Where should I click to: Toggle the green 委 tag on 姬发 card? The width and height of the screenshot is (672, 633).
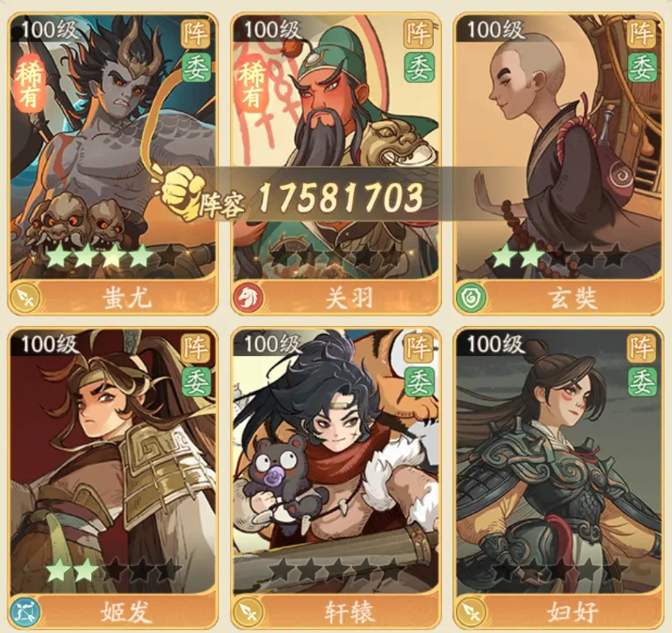[x=196, y=381]
